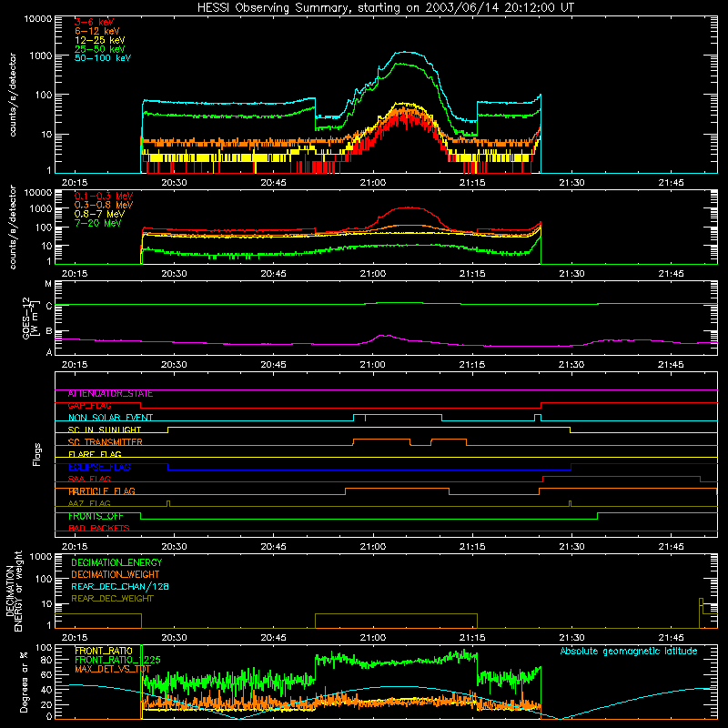728x728 pixels.
Task: Select the AAZ_FLAG label
Action: click(89, 504)
